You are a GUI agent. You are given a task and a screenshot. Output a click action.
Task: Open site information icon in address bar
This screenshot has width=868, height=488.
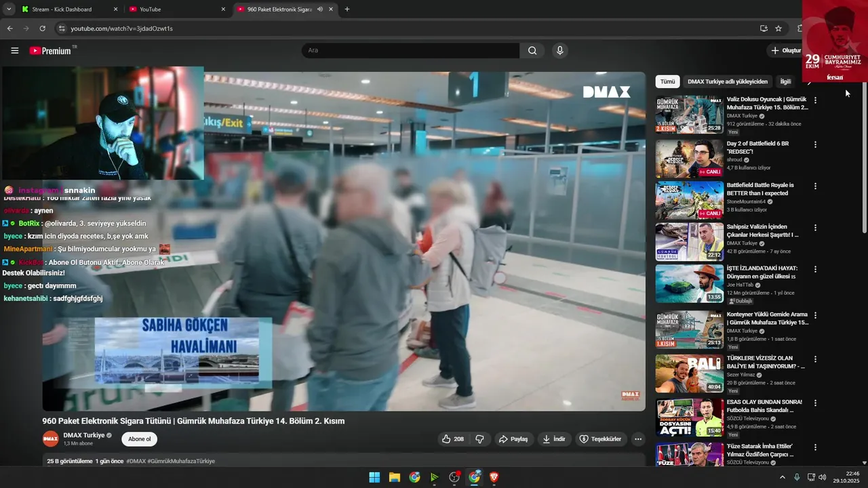tap(62, 28)
